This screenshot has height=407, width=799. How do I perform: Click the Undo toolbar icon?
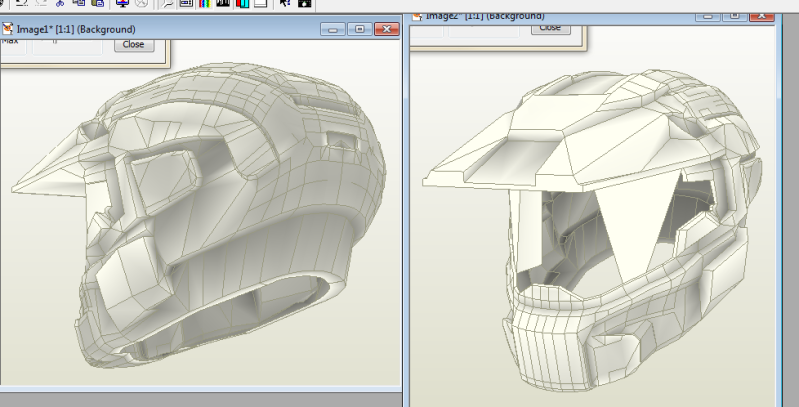21,2
